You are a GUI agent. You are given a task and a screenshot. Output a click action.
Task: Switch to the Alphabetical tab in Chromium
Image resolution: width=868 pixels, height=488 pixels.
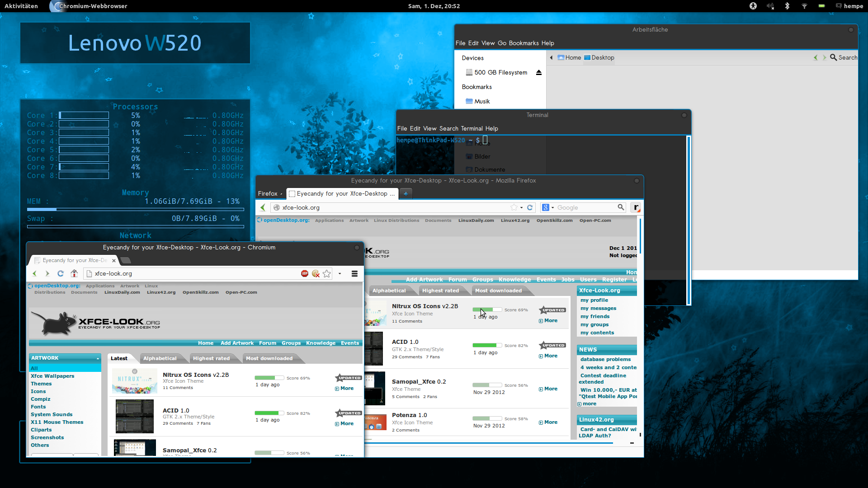pyautogui.click(x=160, y=358)
